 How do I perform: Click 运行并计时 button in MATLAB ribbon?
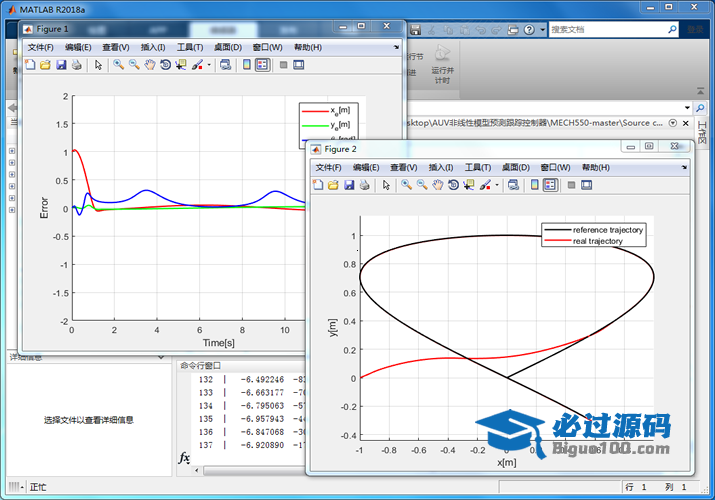coord(442,65)
